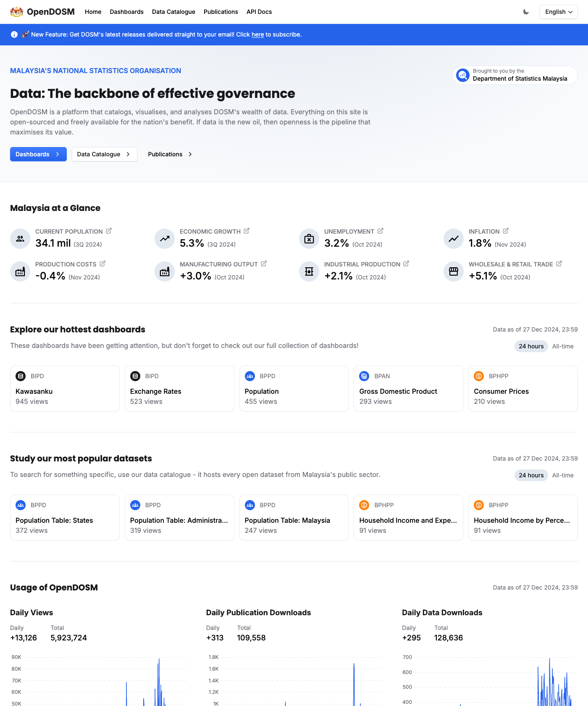Open Production Costs external link icon
Screen dimensions: 588x706
point(102,264)
